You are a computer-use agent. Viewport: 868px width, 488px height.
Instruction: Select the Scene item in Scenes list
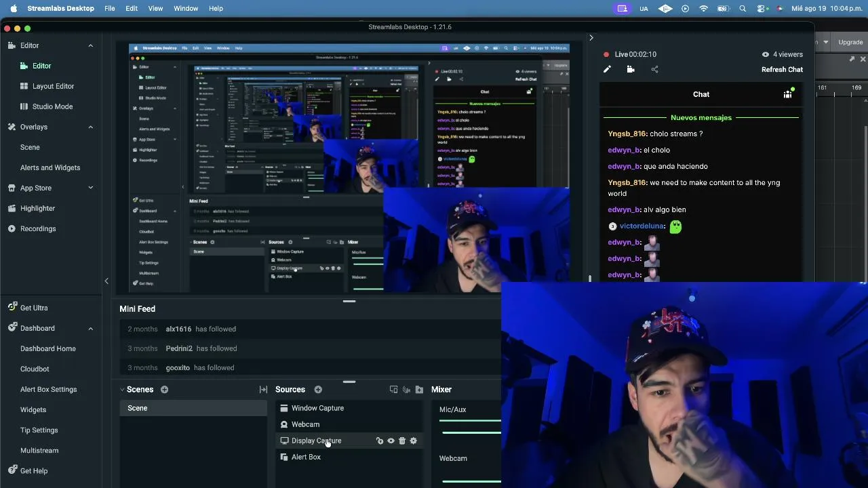[x=194, y=408]
